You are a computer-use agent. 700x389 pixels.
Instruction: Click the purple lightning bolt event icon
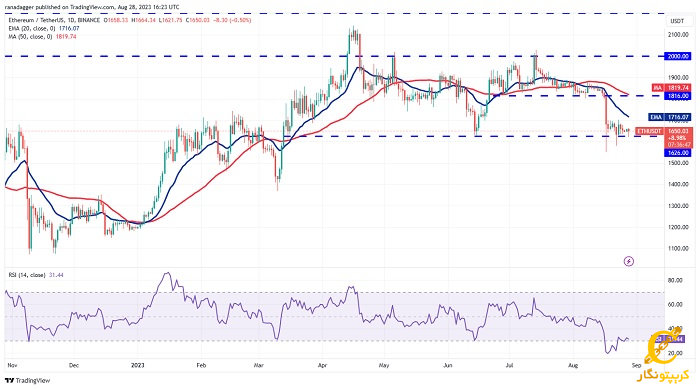click(629, 261)
